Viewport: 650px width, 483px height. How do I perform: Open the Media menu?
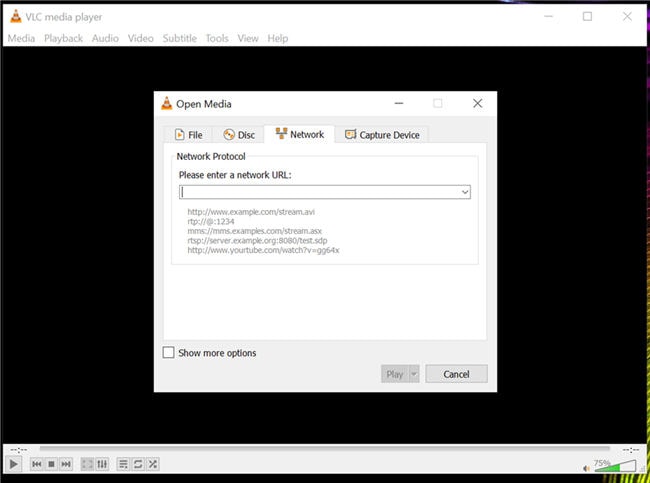[21, 38]
